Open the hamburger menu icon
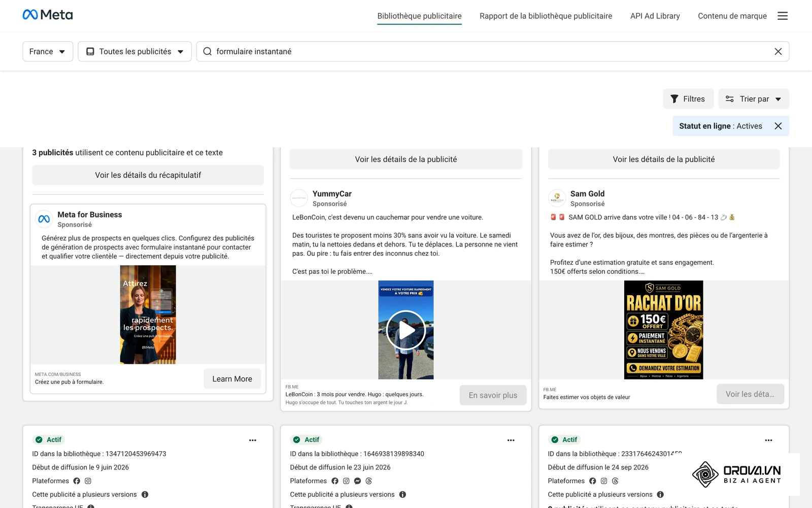Screen dimensions: 812x508 pos(783,16)
